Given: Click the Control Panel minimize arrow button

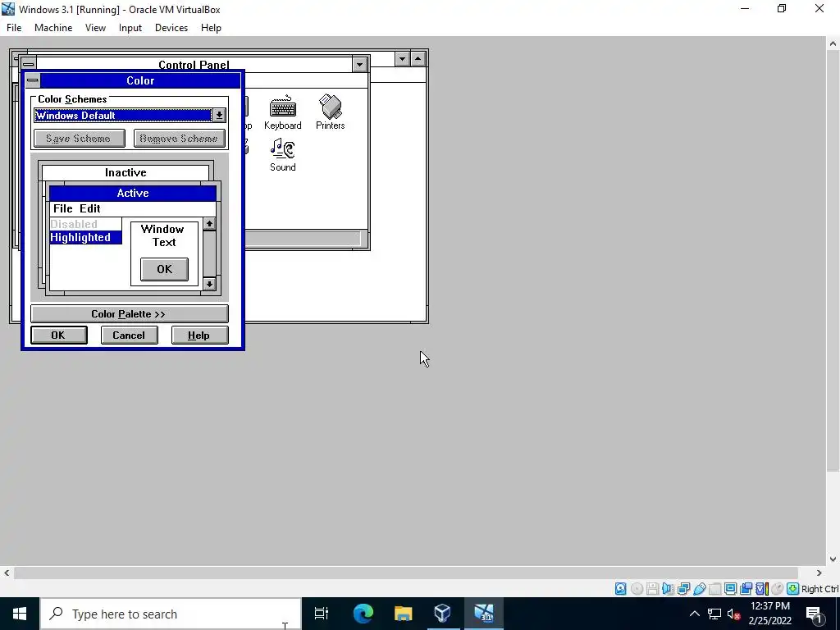Looking at the screenshot, I should [x=359, y=64].
